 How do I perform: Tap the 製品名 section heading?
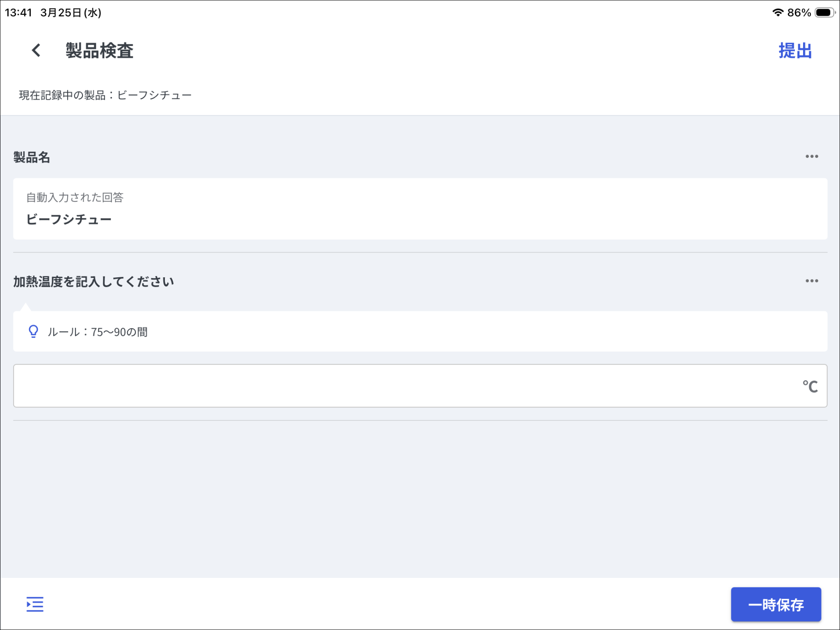(32, 157)
